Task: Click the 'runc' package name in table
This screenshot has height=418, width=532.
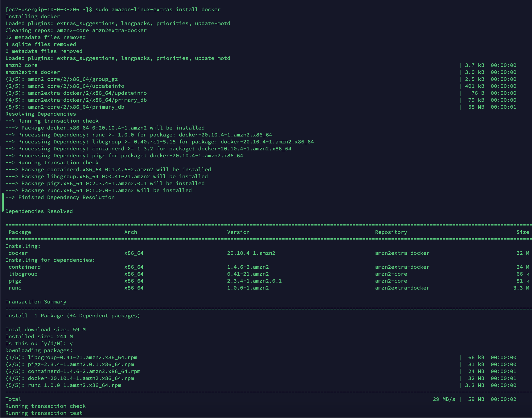Action: pos(15,288)
